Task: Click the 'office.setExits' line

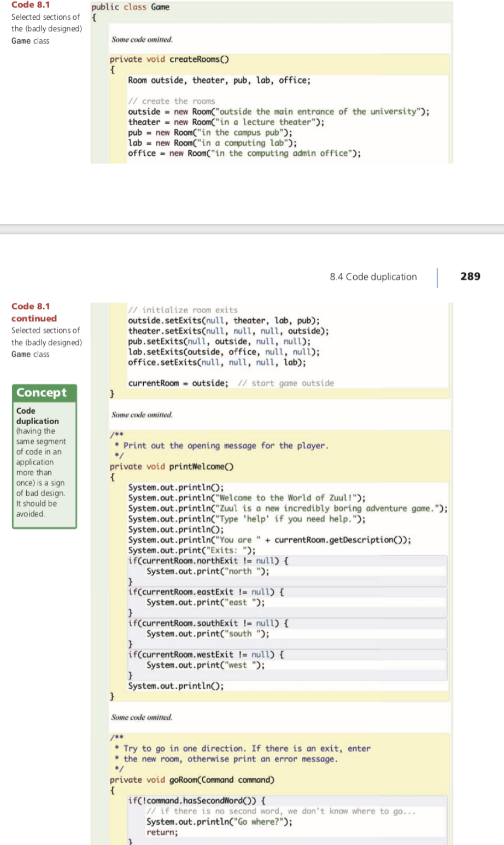Action: (217, 362)
